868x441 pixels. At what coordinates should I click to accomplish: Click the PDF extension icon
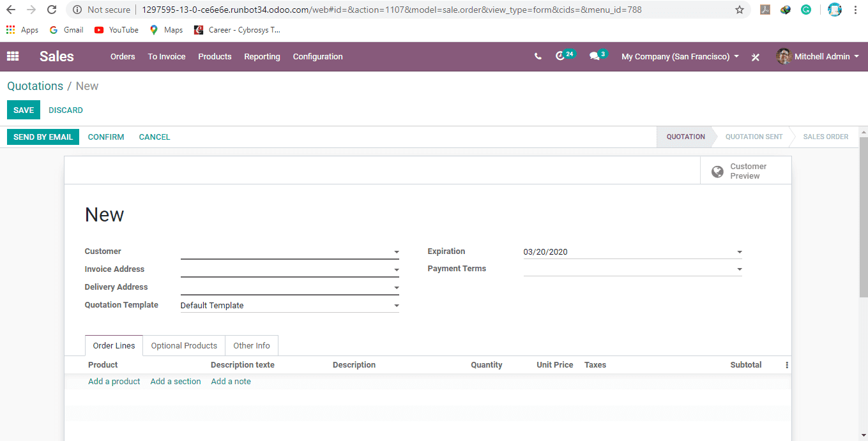(x=765, y=10)
